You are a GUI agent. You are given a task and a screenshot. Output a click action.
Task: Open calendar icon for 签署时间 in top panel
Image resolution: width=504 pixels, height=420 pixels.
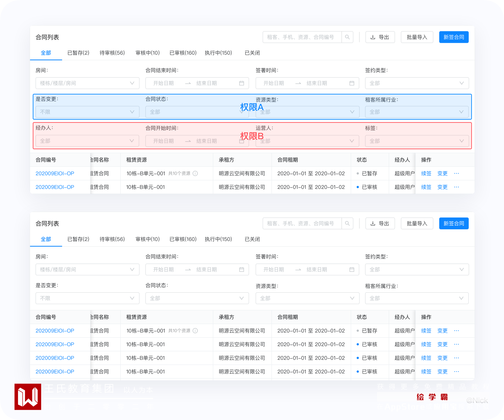pyautogui.click(x=352, y=83)
